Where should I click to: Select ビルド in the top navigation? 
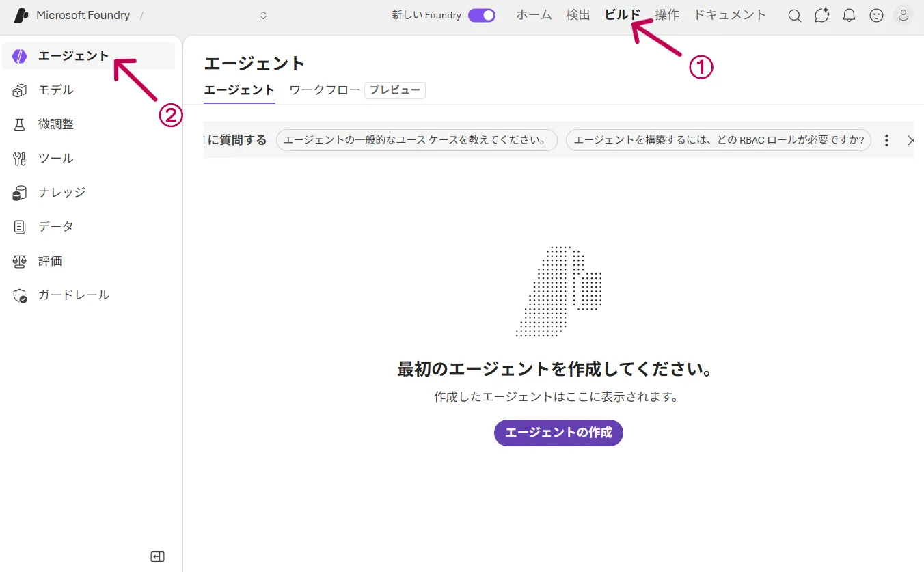tap(623, 15)
